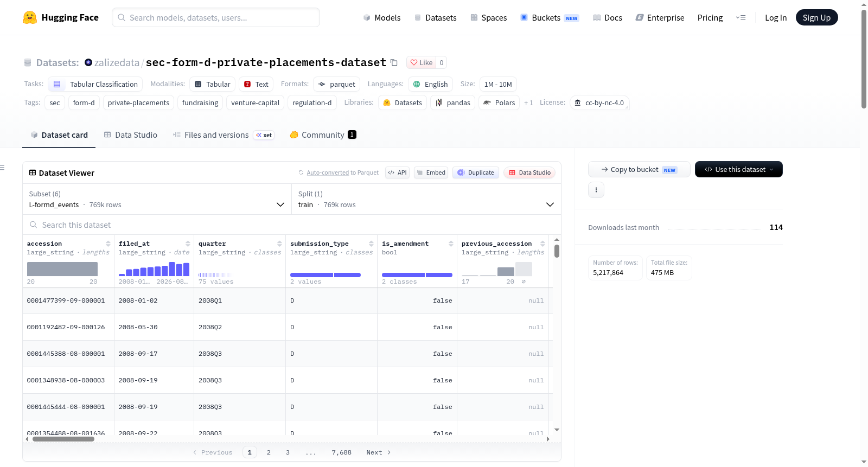Go to Datasets in the top navigation
The width and height of the screenshot is (868, 467).
[435, 17]
